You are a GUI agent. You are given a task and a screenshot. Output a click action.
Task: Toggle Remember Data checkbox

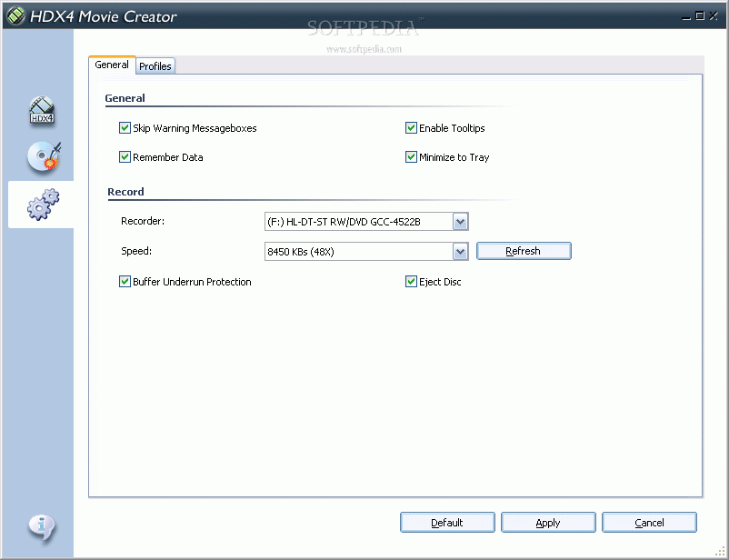click(125, 157)
